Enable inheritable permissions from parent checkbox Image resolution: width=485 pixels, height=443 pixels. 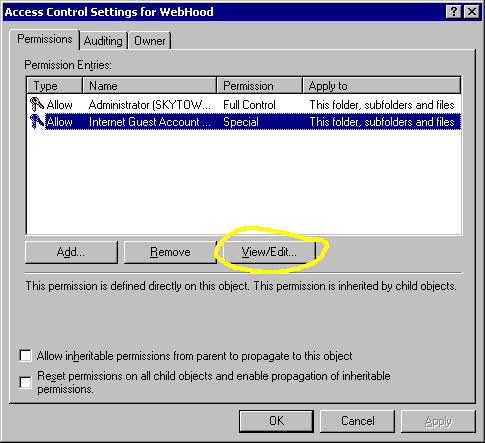click(26, 355)
